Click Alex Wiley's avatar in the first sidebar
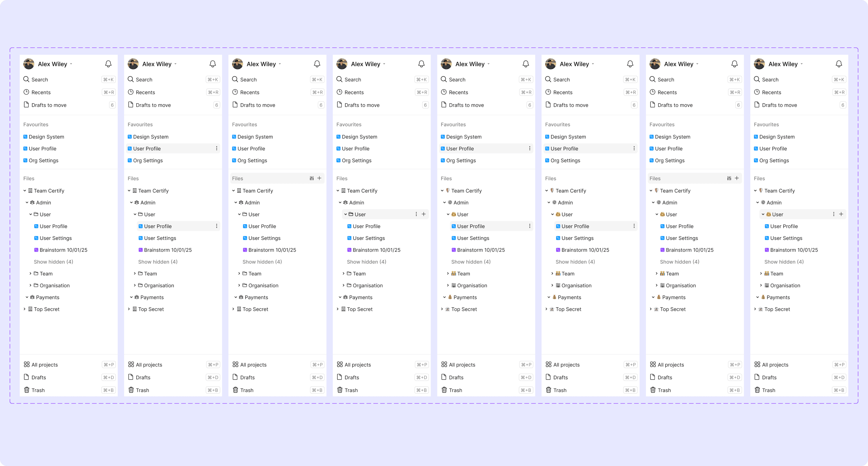This screenshot has width=868, height=466. coord(29,64)
